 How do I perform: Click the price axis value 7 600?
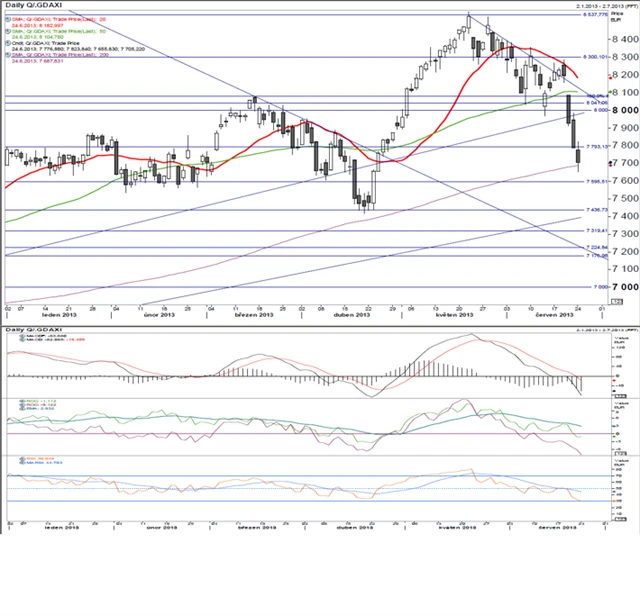[x=625, y=180]
